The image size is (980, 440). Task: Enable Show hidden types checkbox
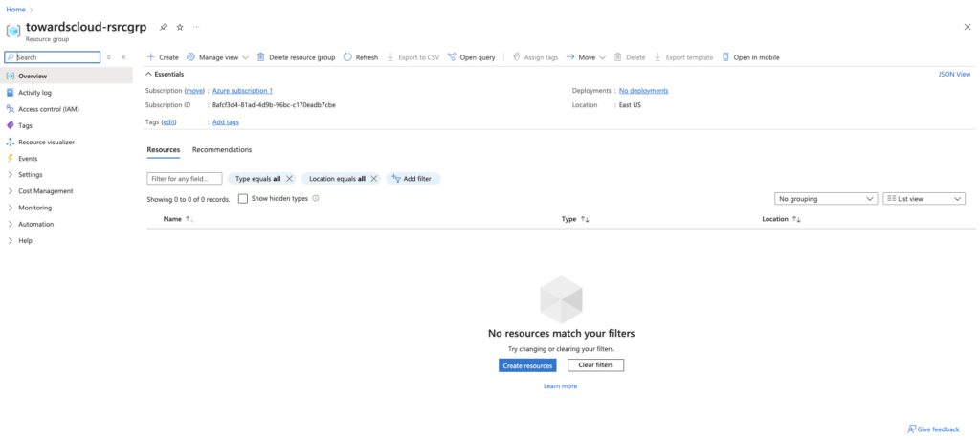coord(243,199)
